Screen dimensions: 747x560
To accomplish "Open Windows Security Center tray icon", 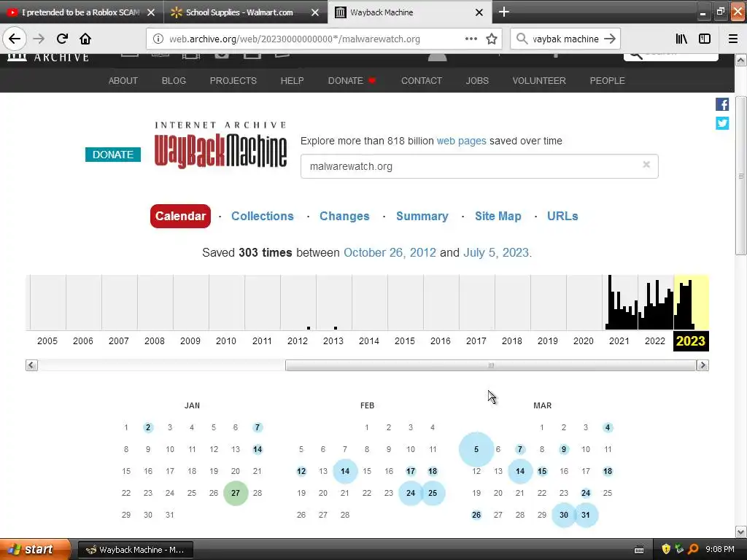I will pyautogui.click(x=666, y=549).
